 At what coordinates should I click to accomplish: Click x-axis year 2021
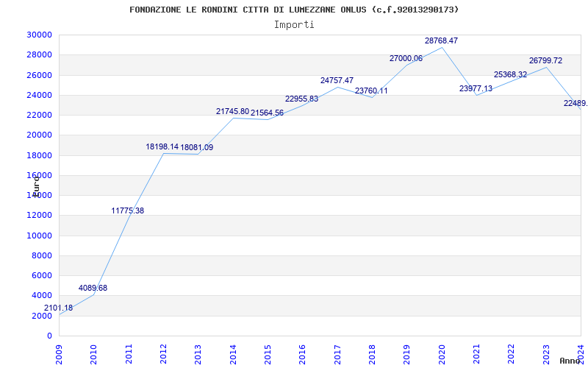point(476,354)
